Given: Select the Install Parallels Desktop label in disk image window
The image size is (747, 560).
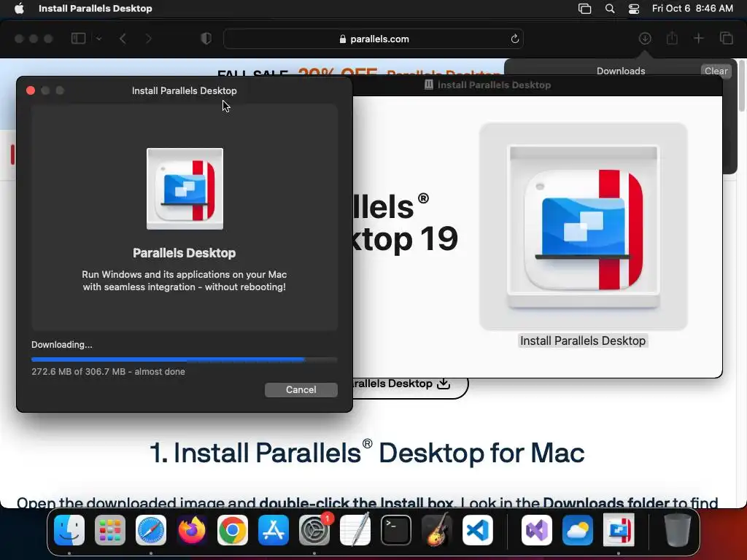Looking at the screenshot, I should coord(583,341).
